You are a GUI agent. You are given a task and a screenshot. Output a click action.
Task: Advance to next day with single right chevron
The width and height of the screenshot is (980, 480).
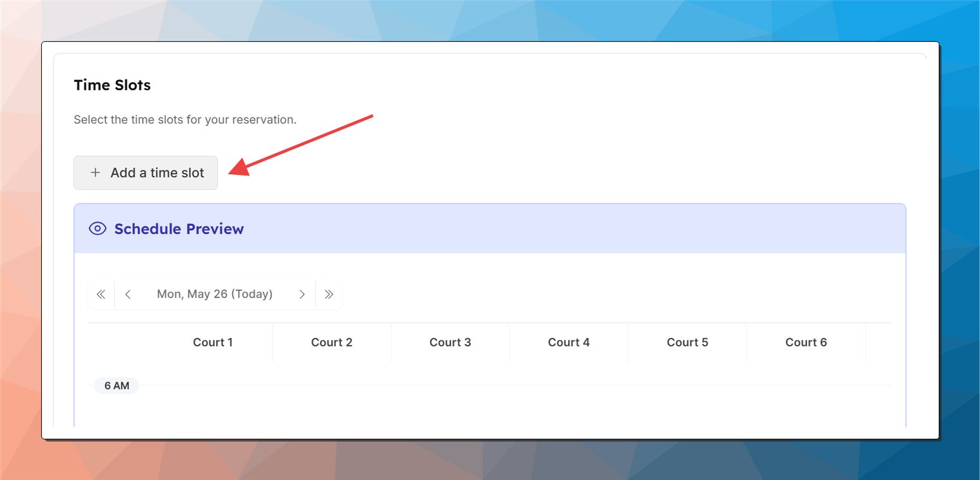302,294
